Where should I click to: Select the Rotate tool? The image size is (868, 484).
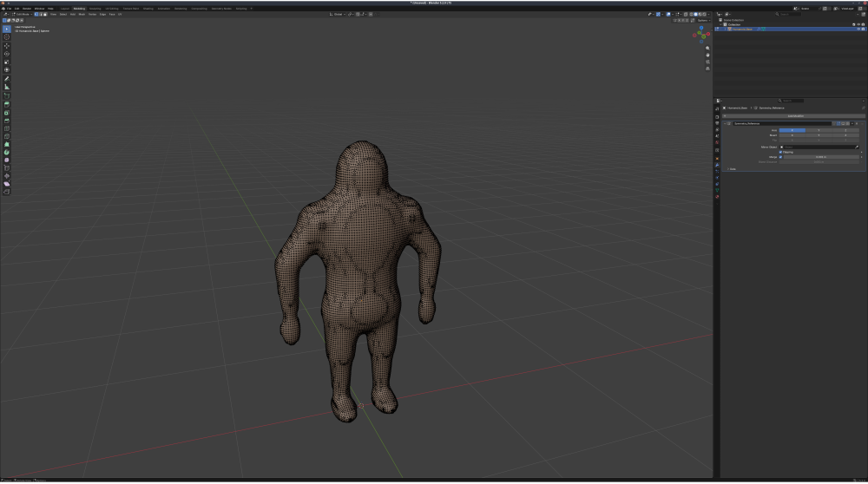click(7, 54)
